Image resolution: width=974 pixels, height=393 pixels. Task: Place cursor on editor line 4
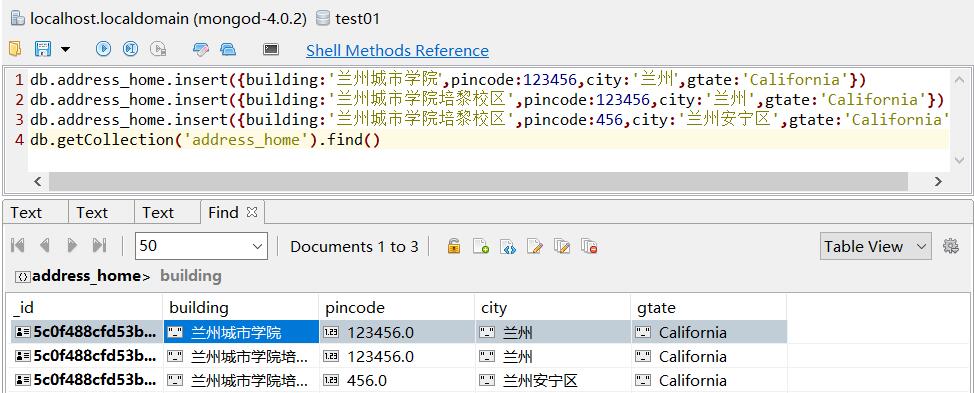pyautogui.click(x=488, y=140)
